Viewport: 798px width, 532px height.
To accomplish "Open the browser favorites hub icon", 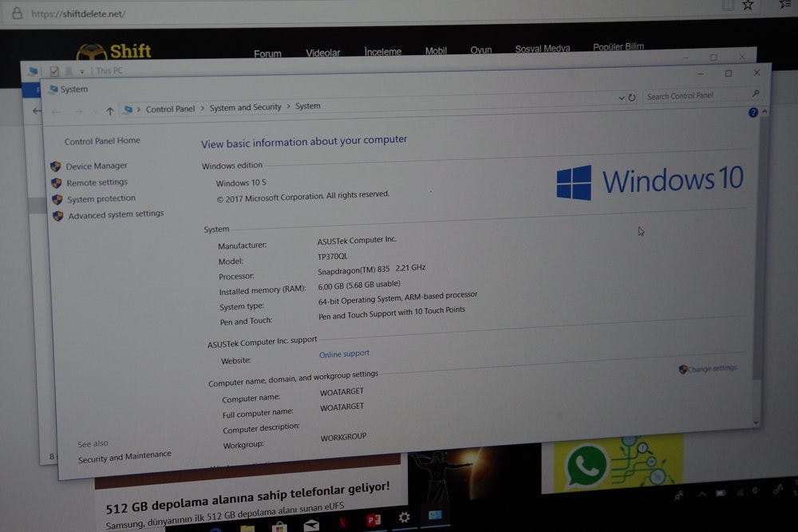I will 784,5.
